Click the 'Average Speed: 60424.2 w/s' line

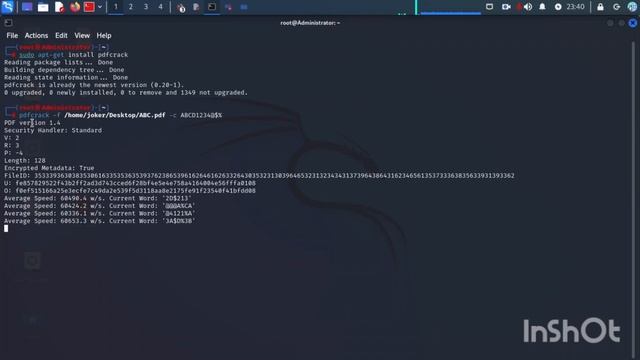click(x=100, y=206)
